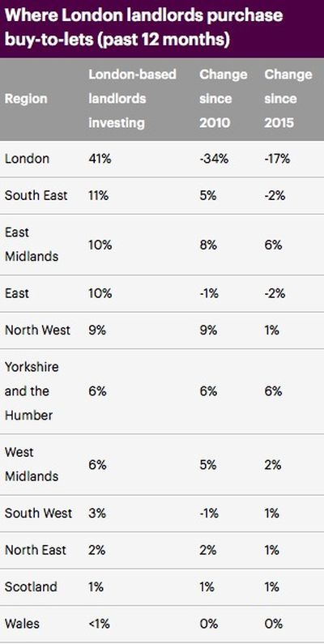
Task: Click the Region column header
Action: pos(26,99)
